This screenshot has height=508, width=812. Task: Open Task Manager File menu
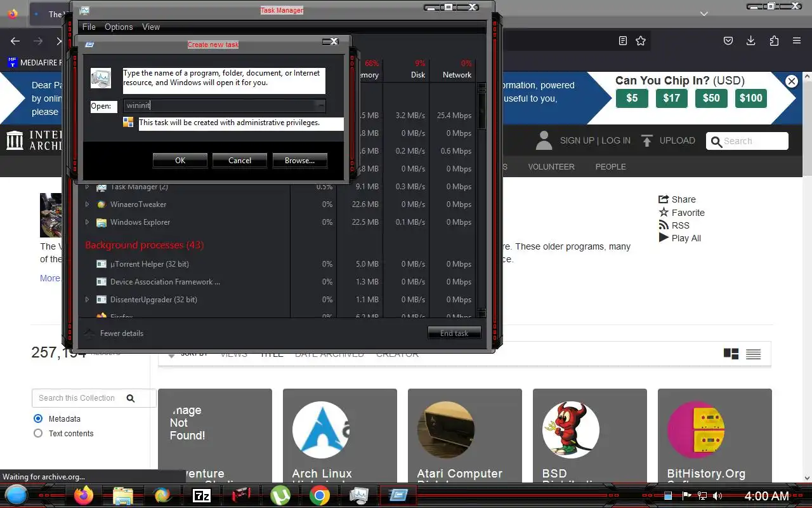point(89,27)
